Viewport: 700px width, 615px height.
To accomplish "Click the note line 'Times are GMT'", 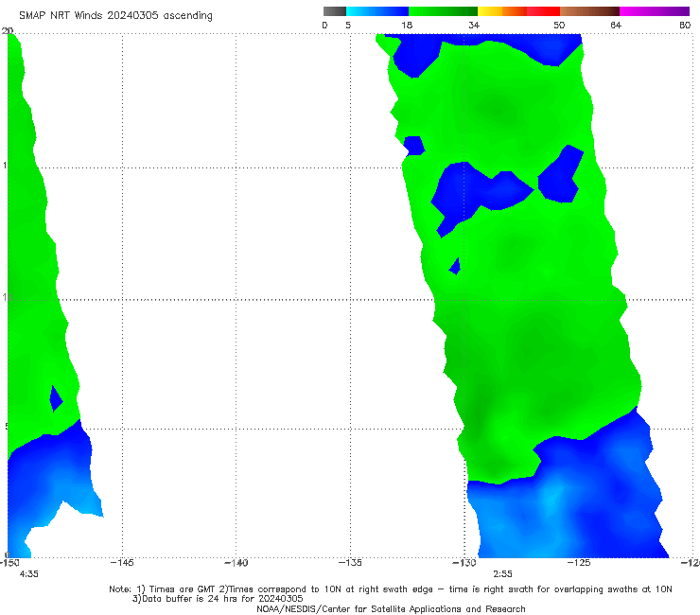I will (x=183, y=589).
